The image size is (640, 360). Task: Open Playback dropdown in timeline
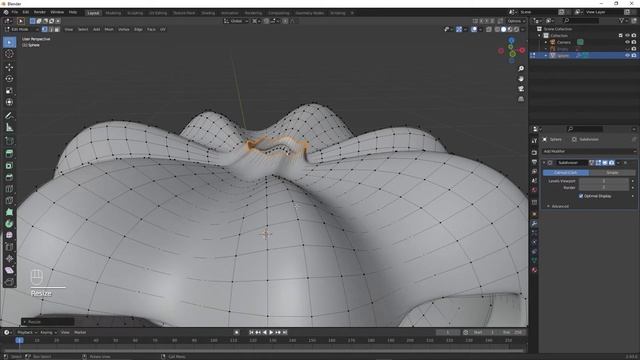tap(27, 333)
